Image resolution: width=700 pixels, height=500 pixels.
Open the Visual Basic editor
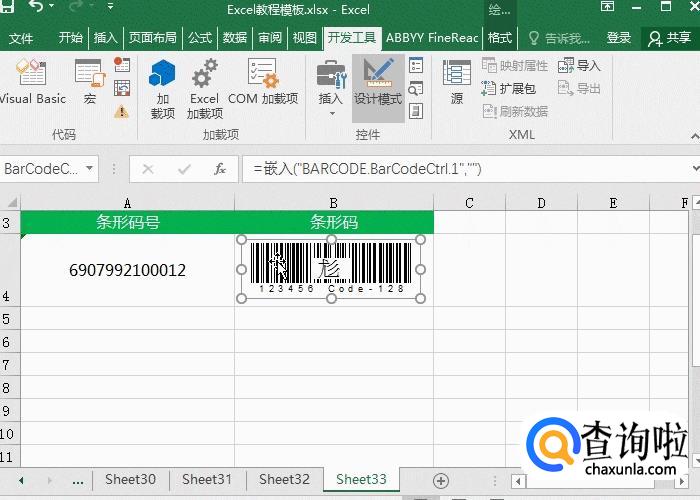pyautogui.click(x=32, y=83)
